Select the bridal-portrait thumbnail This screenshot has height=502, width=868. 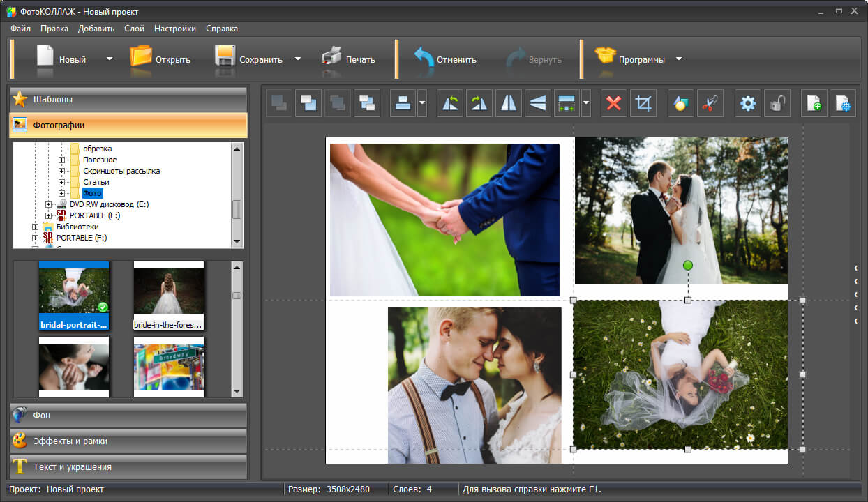pyautogui.click(x=74, y=296)
